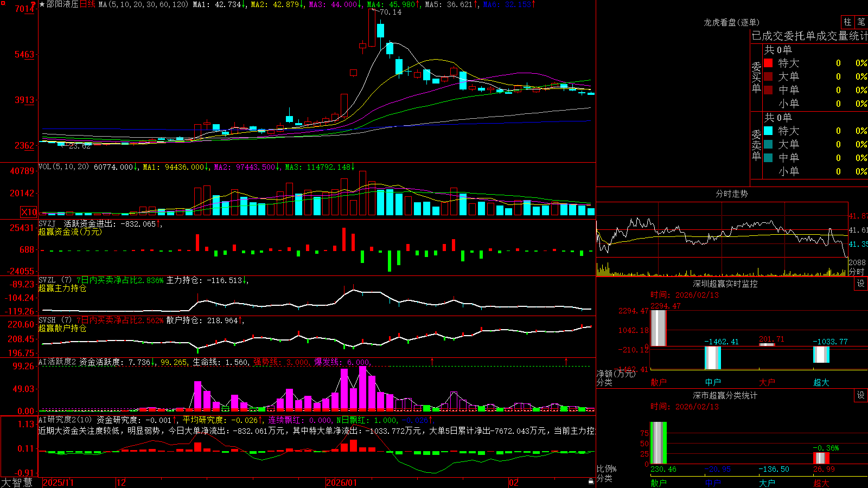Viewport: 868px width, 488px height.
Task: Click the red 特大 buy-order color swatch
Action: [768, 63]
